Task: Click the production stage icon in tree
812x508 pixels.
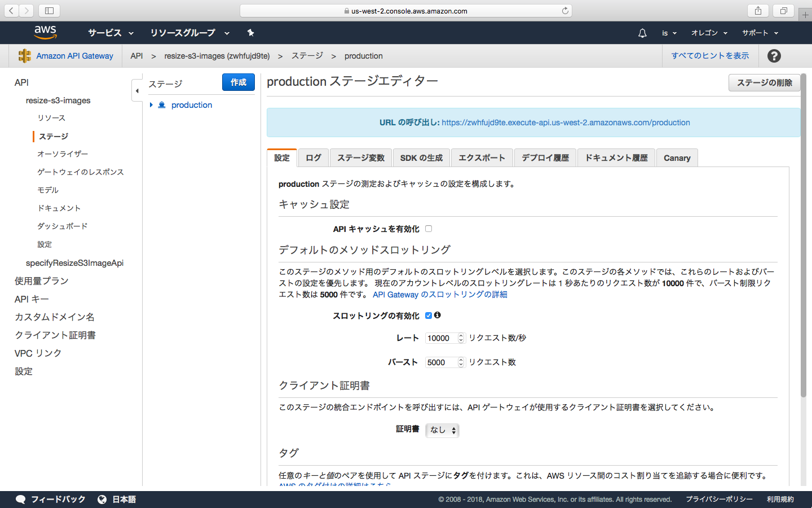Action: pyautogui.click(x=162, y=105)
